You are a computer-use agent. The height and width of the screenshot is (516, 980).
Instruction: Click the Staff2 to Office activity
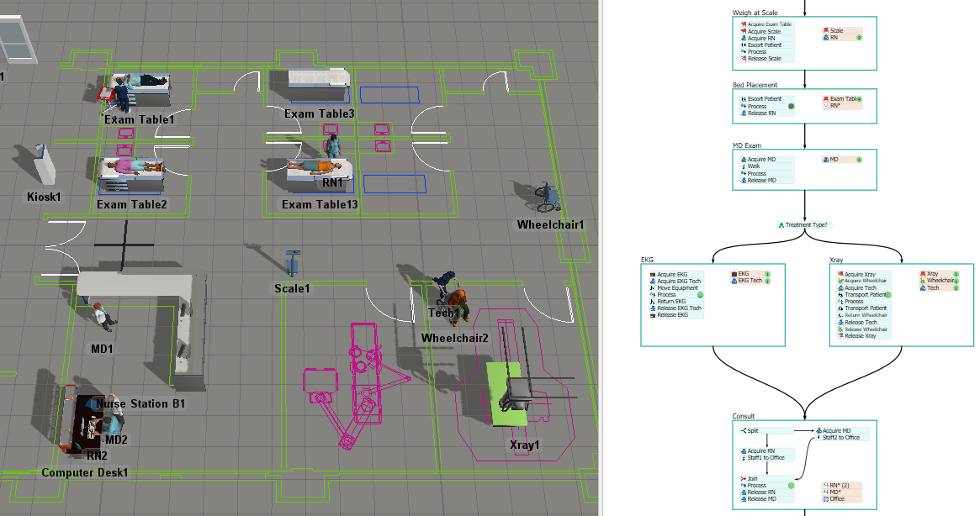[840, 437]
